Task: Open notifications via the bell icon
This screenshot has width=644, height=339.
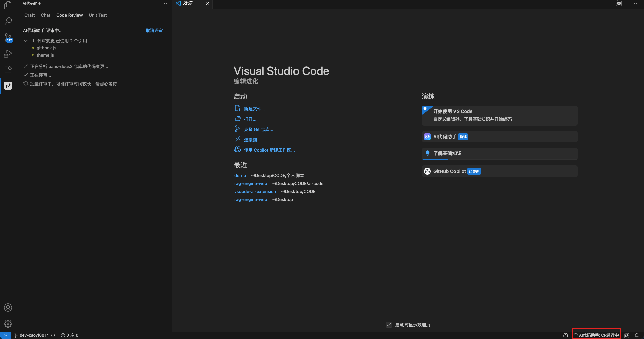Action: [637, 335]
